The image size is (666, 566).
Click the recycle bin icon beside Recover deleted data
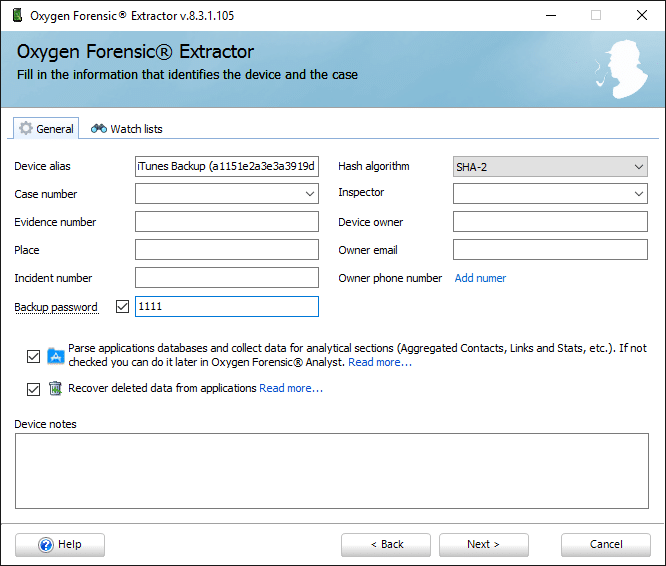point(55,388)
